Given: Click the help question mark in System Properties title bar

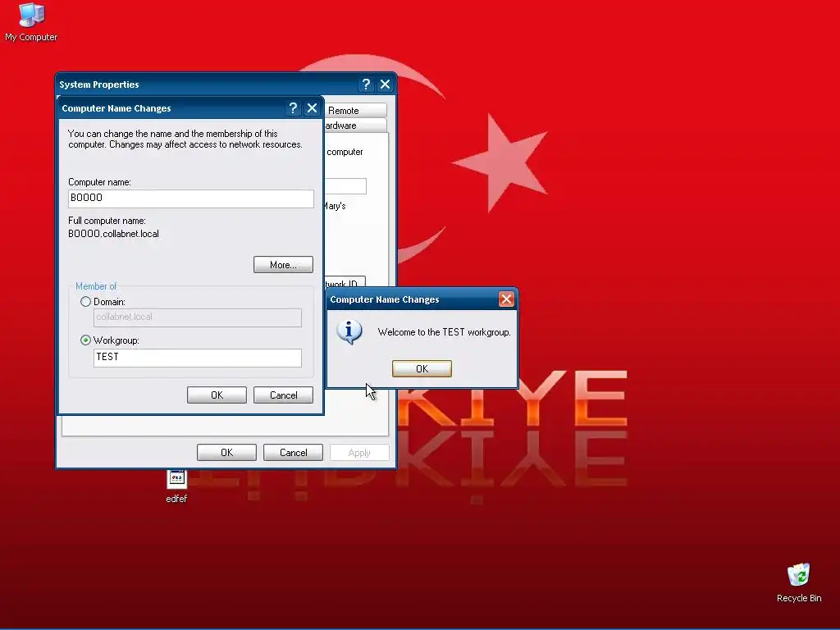Looking at the screenshot, I should pyautogui.click(x=366, y=84).
